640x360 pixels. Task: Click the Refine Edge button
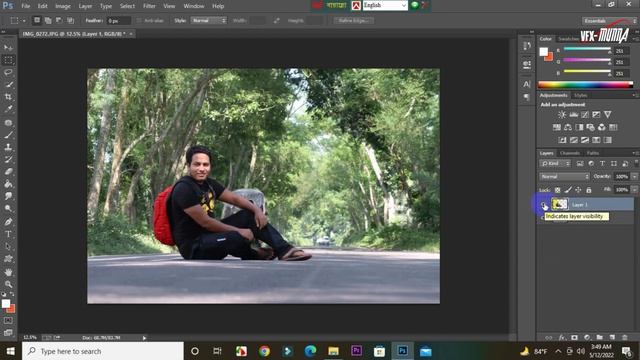(353, 20)
